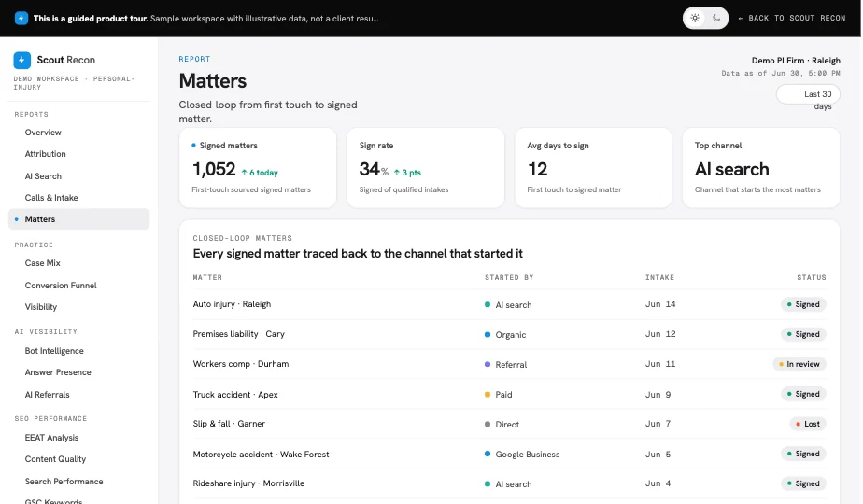863x504 pixels.
Task: Click Signed badge on Auto injury row
Action: click(x=803, y=304)
